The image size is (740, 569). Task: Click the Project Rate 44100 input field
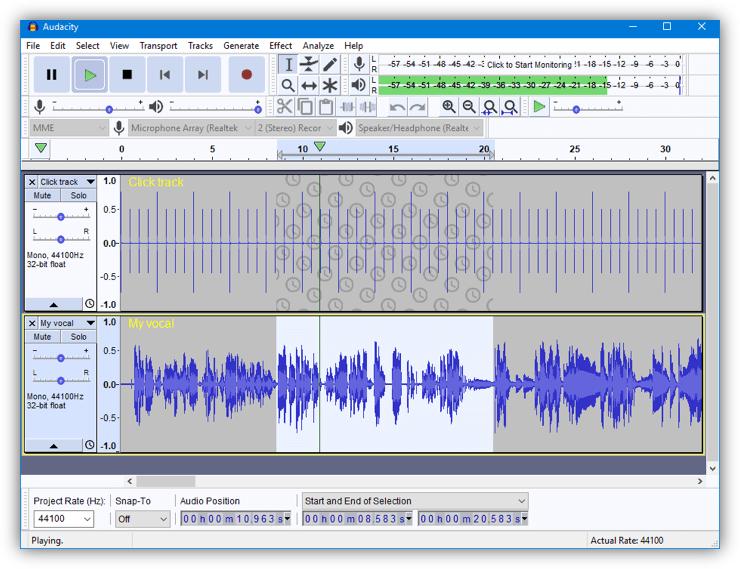click(x=55, y=519)
